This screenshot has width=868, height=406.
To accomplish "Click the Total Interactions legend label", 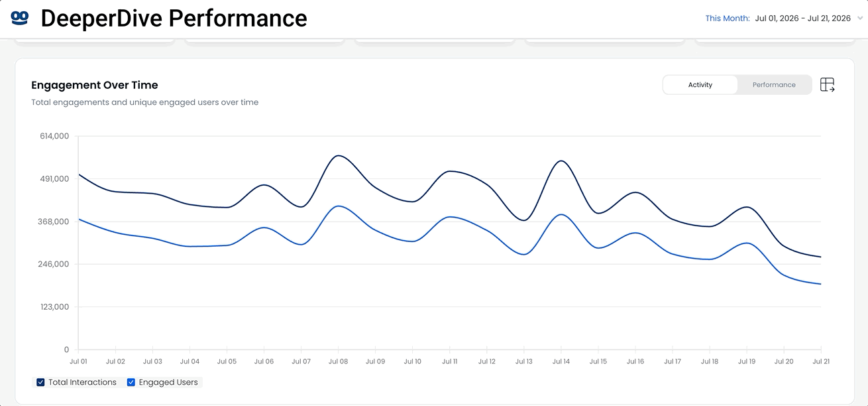I will coord(82,382).
